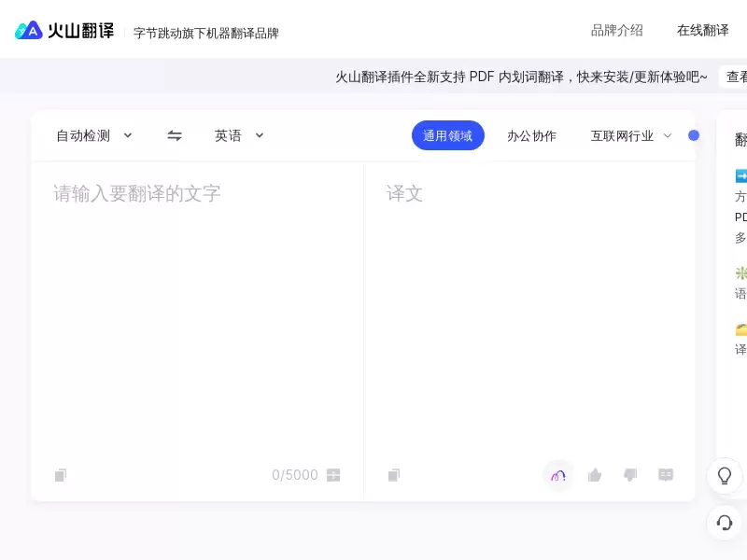Copy the translated text
This screenshot has width=747, height=560.
(394, 475)
